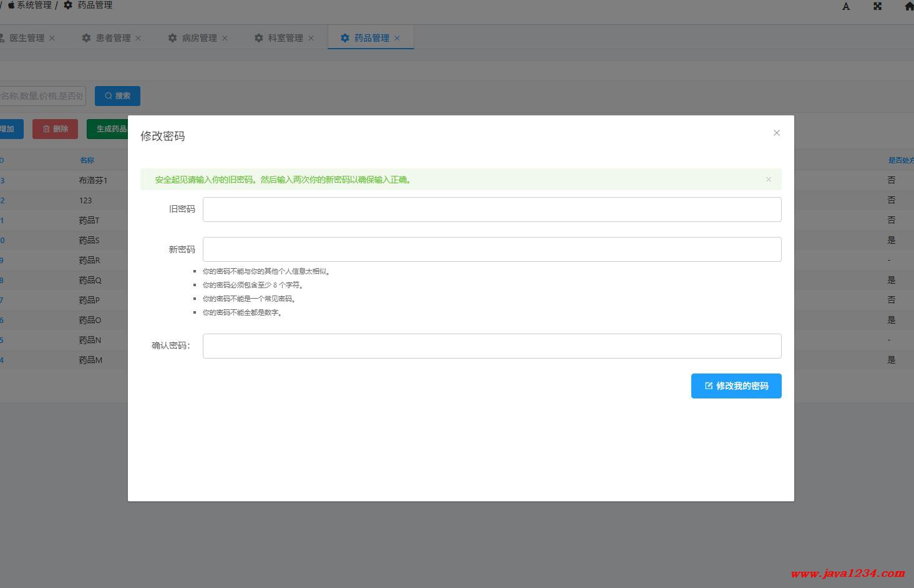
Task: Close the 科室管理 tab
Action: 311,38
